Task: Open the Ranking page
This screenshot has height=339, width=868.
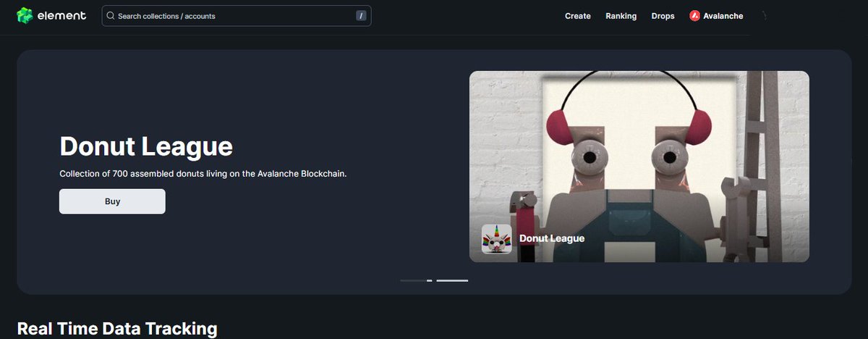Action: [621, 16]
